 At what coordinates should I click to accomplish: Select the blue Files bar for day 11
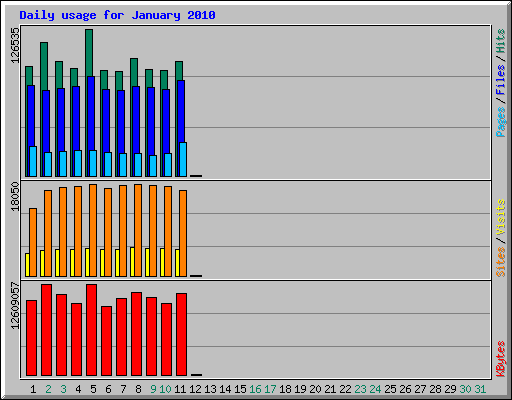(181, 111)
